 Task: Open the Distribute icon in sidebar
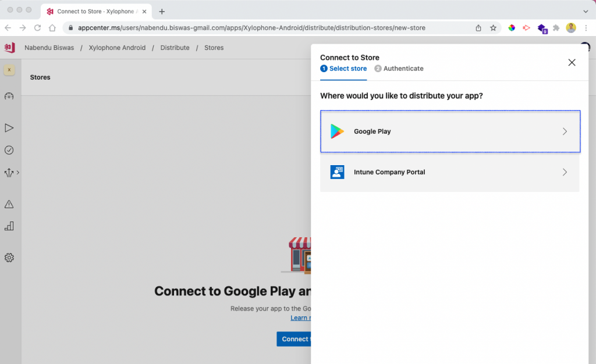(9, 173)
